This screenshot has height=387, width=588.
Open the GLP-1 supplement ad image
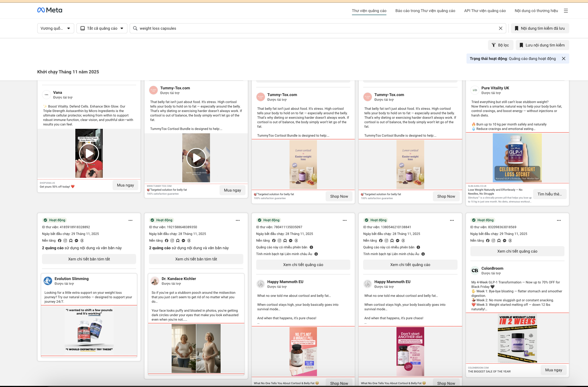click(x=517, y=158)
